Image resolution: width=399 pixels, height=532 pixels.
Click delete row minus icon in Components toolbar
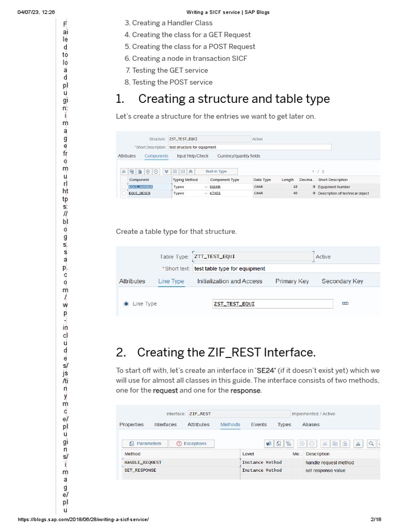pyautogui.click(x=156, y=171)
